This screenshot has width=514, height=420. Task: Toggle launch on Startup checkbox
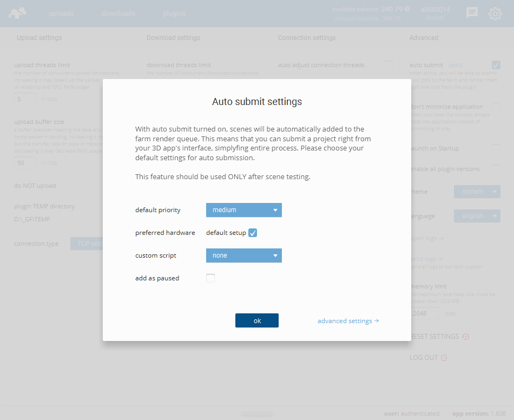[496, 148]
